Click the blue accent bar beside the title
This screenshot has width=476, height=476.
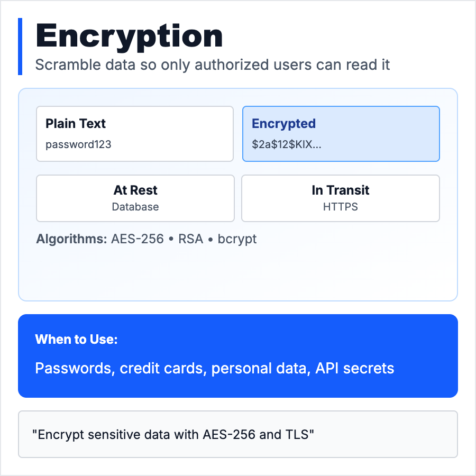(20, 47)
